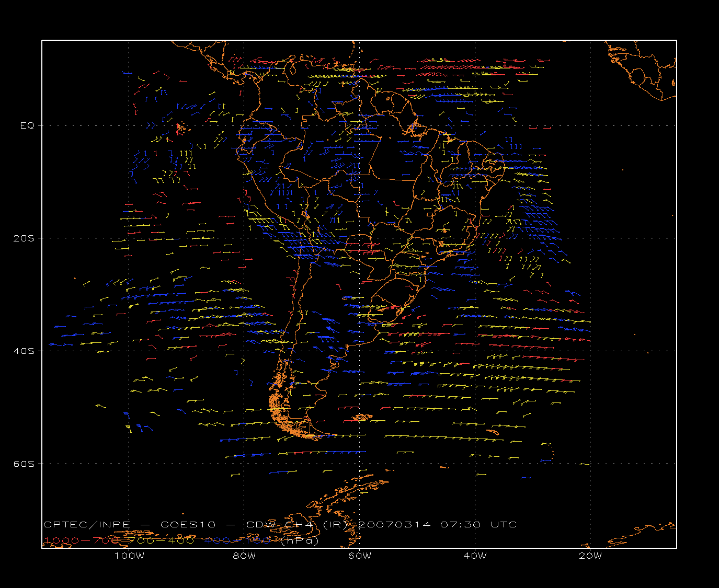Click the 80W longitude label
The image size is (719, 588).
244,556
